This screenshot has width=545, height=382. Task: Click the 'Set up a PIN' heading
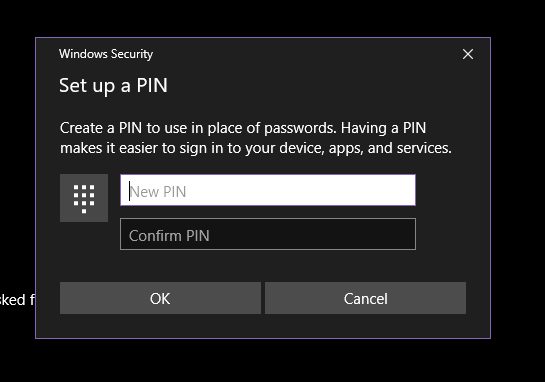point(113,86)
